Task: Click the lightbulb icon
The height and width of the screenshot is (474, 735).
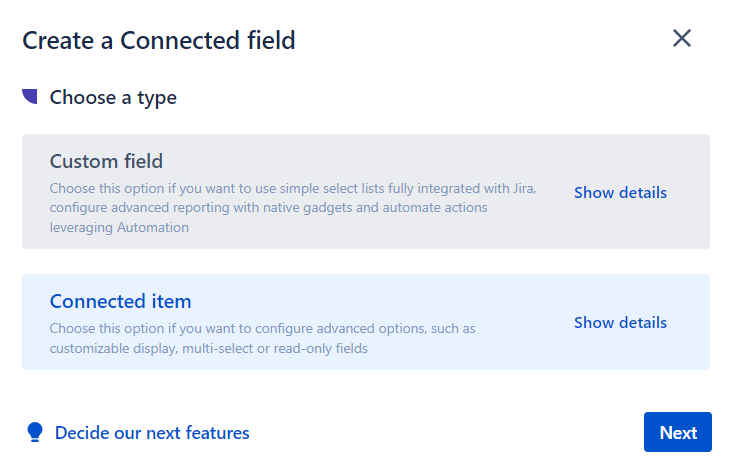Action: coord(35,432)
